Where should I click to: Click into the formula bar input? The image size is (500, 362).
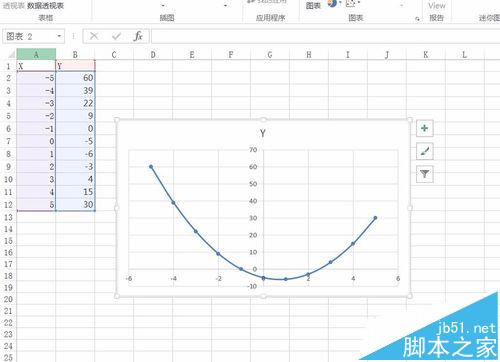[325, 36]
